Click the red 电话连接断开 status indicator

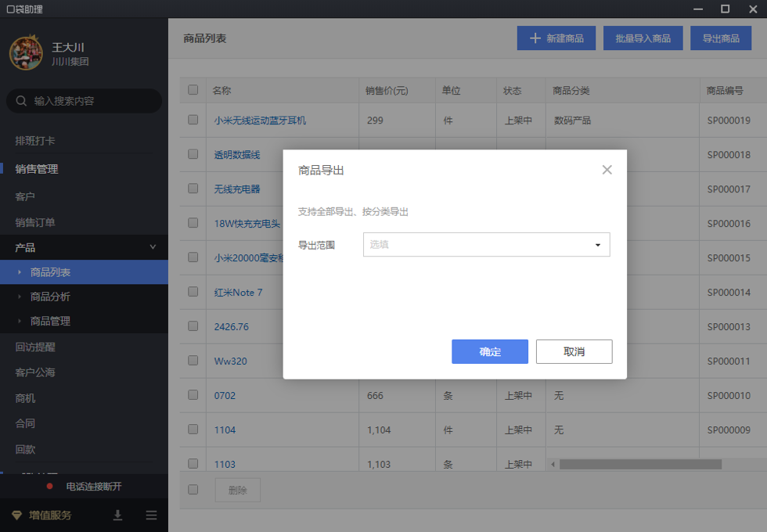(49, 487)
